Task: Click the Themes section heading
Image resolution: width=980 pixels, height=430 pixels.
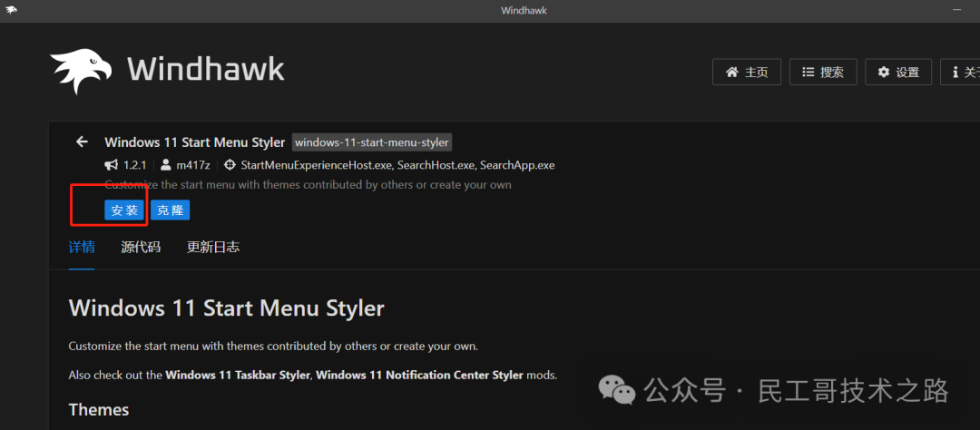Action: [x=99, y=410]
